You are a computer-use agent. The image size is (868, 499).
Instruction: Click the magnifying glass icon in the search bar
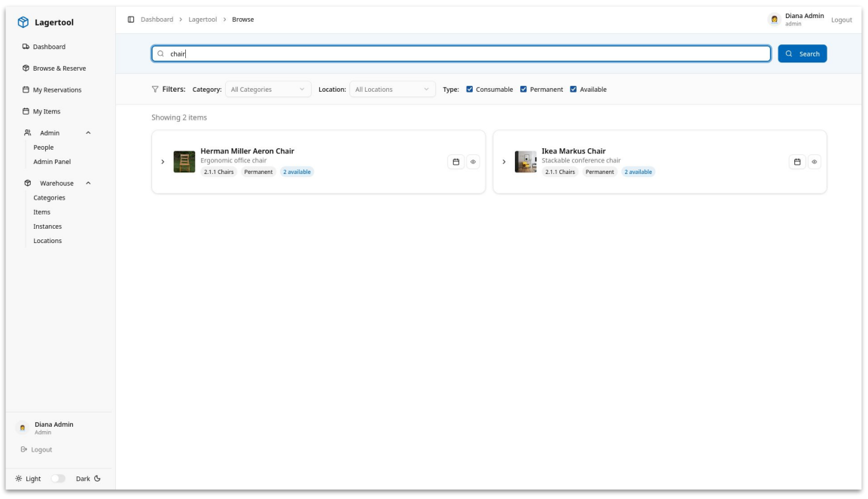point(159,53)
